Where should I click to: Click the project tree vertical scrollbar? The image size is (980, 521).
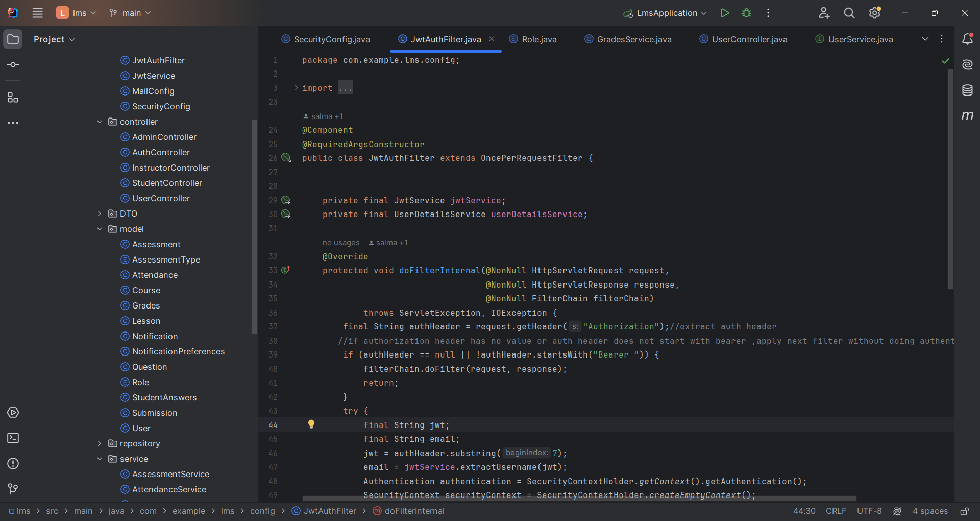click(x=254, y=227)
